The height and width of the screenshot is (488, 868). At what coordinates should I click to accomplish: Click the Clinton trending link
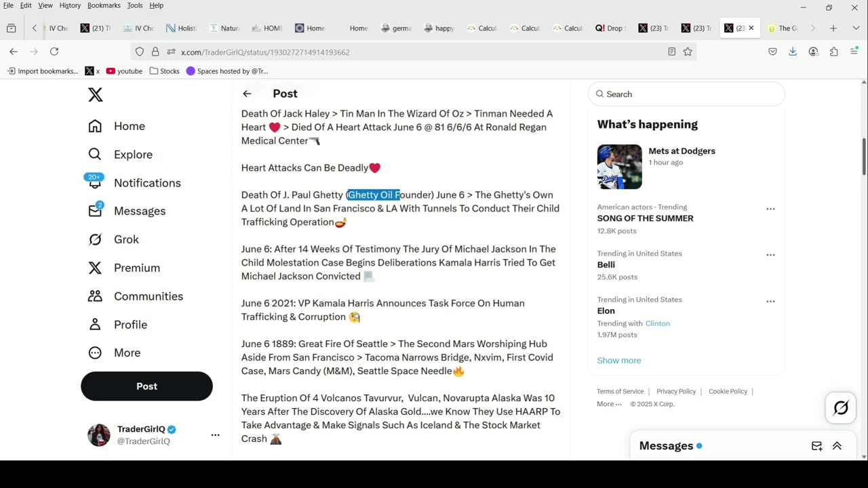tap(657, 323)
